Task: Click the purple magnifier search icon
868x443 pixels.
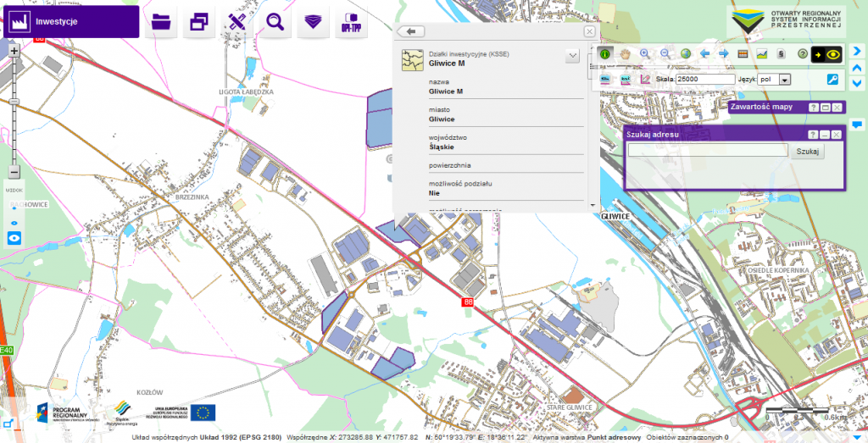Action: pyautogui.click(x=275, y=22)
